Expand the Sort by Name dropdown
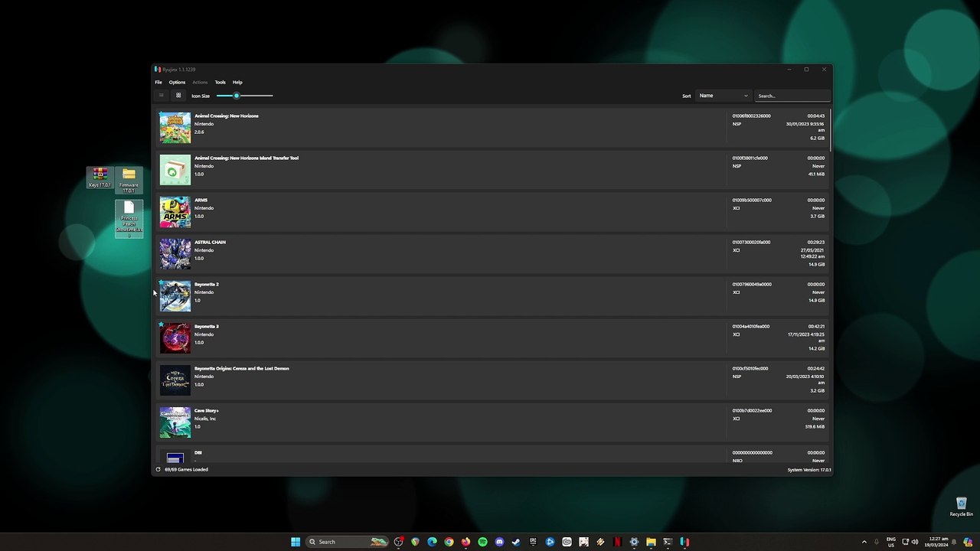This screenshot has width=980, height=551. [x=724, y=96]
